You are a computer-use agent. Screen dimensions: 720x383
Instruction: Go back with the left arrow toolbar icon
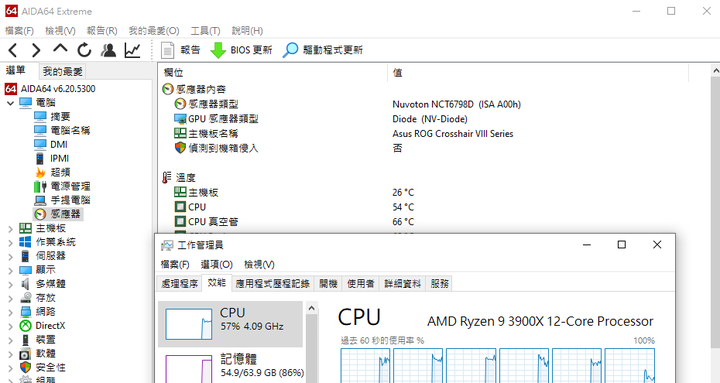point(13,50)
